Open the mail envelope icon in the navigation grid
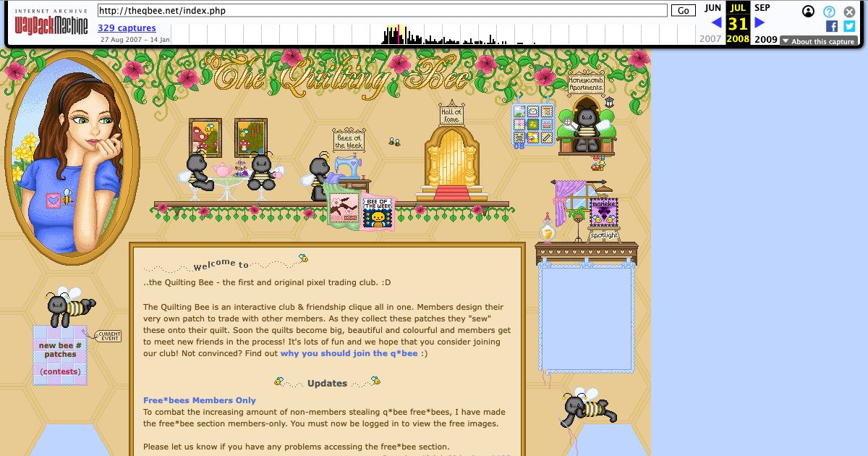This screenshot has height=456, width=868. coord(533,111)
